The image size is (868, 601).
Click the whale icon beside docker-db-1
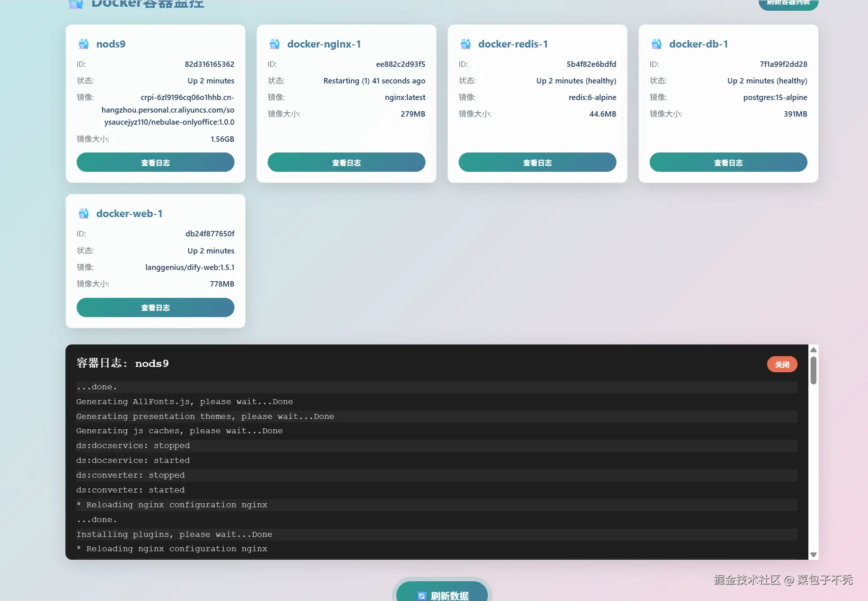656,44
